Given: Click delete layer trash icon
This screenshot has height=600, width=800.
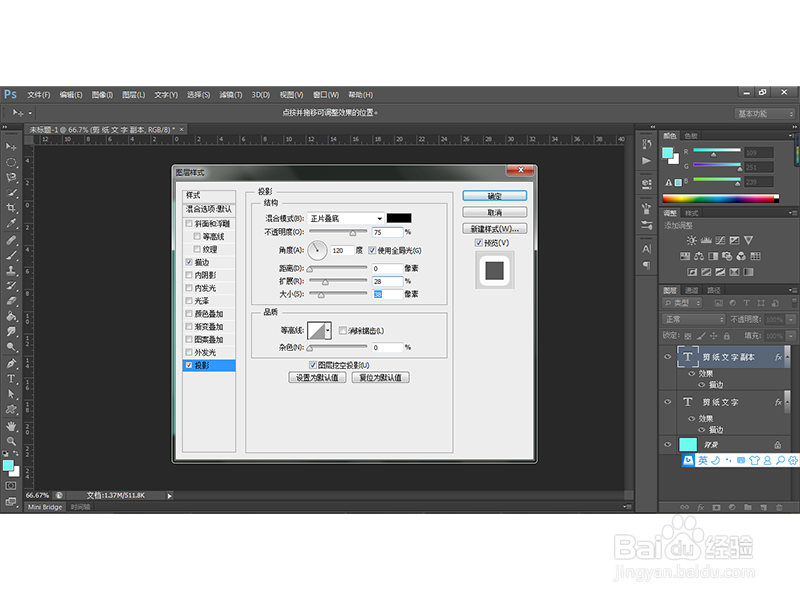Looking at the screenshot, I should point(779,507).
